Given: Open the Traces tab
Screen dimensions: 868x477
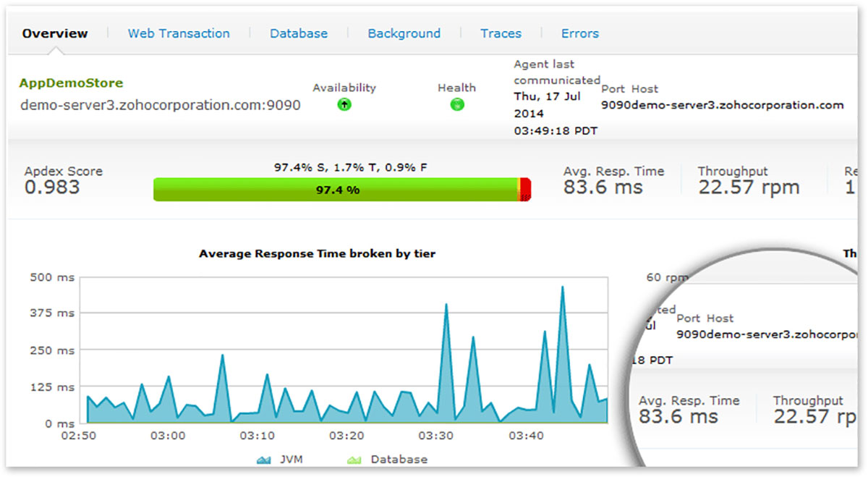Looking at the screenshot, I should pos(501,33).
